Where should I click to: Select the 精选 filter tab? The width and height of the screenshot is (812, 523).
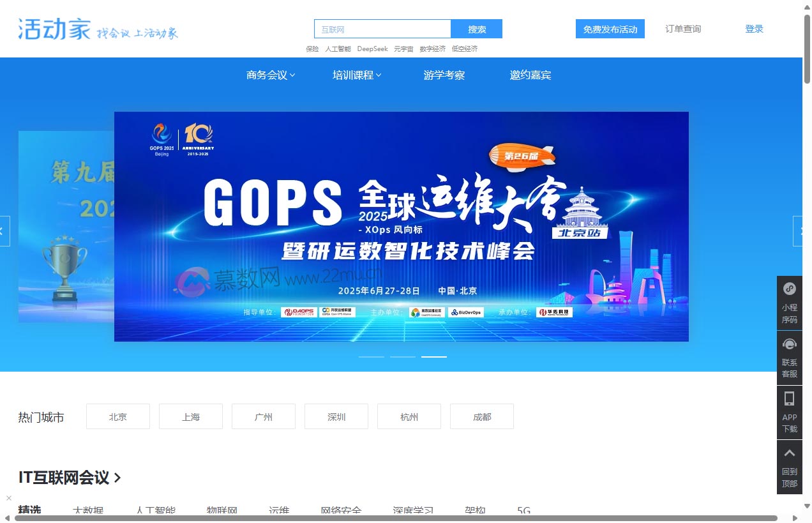29,509
